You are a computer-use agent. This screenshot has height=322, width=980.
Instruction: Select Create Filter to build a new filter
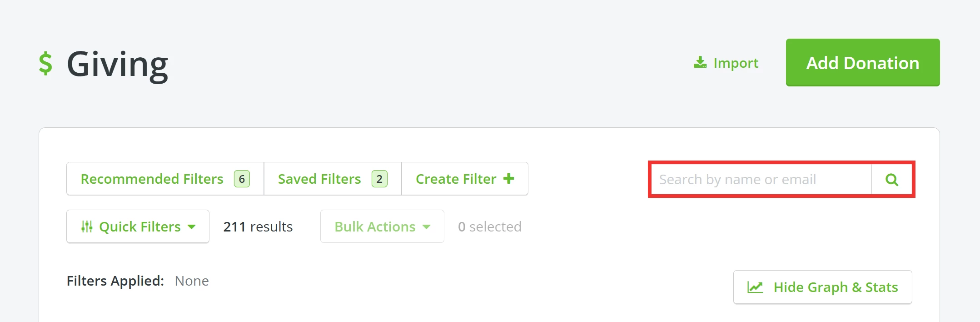point(455,179)
